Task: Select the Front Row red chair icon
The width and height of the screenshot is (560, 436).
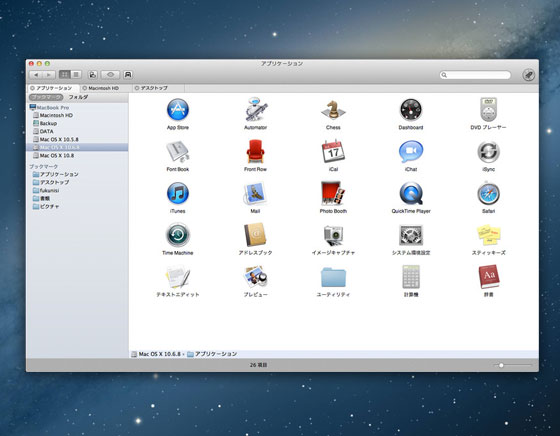Action: click(x=255, y=152)
